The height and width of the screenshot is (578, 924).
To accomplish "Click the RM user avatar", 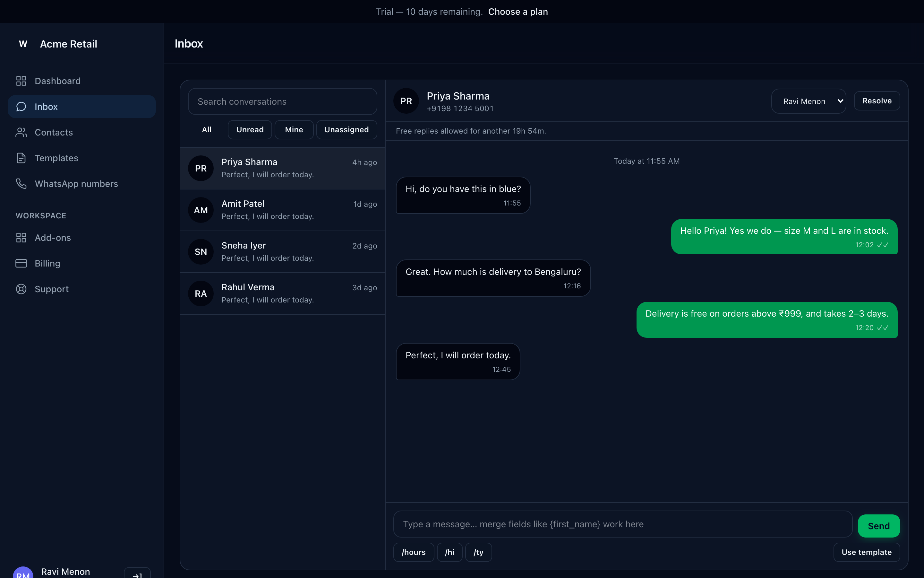I will [23, 572].
